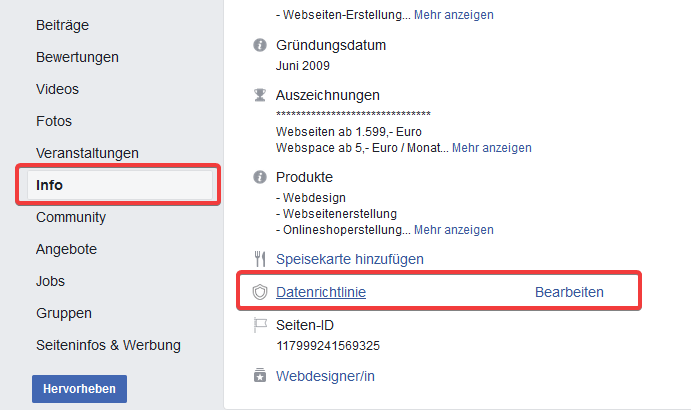This screenshot has height=410, width=691.
Task: Open the Community sidebar item
Action: (71, 217)
